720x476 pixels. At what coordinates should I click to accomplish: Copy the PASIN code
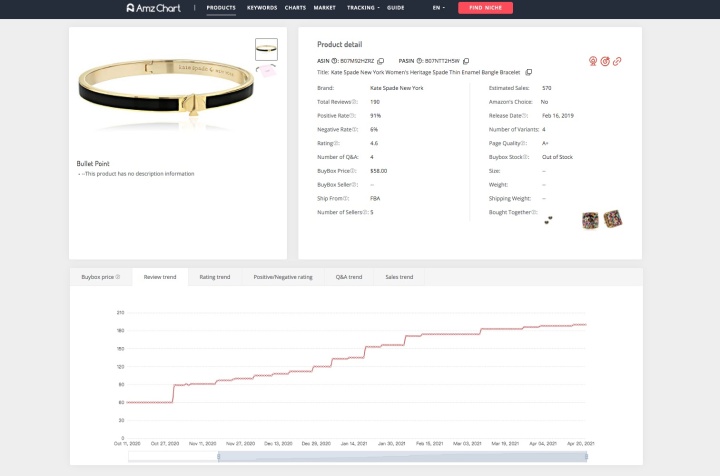[466, 61]
